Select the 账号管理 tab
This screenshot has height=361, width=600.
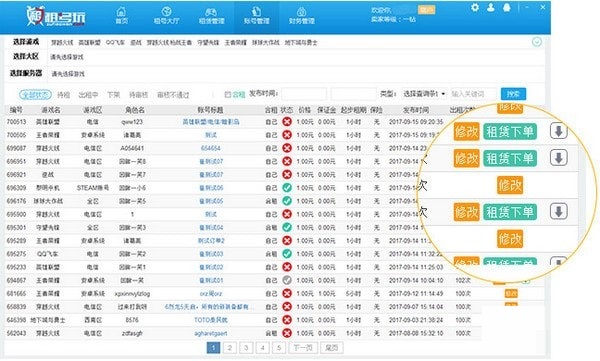pos(256,16)
